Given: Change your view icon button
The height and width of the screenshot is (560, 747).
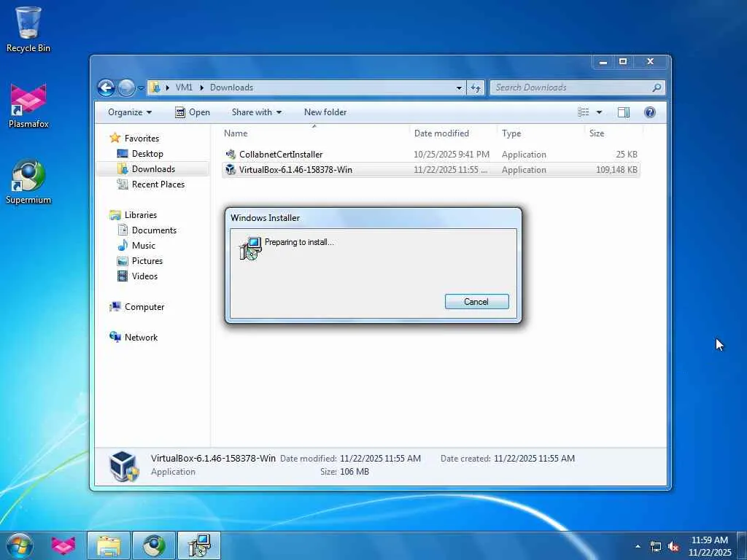Looking at the screenshot, I should click(584, 112).
